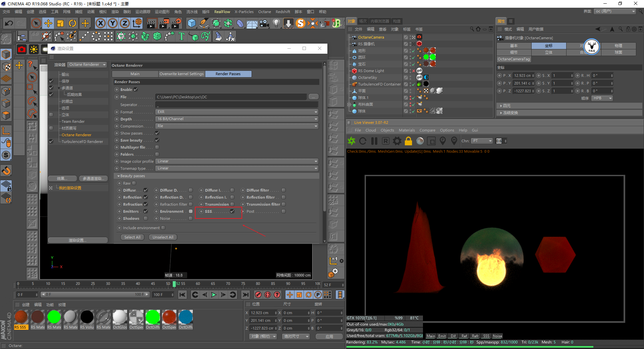644x349 pixels.
Task: Select the blue OctDiffuse material swatch
Action: [185, 319]
